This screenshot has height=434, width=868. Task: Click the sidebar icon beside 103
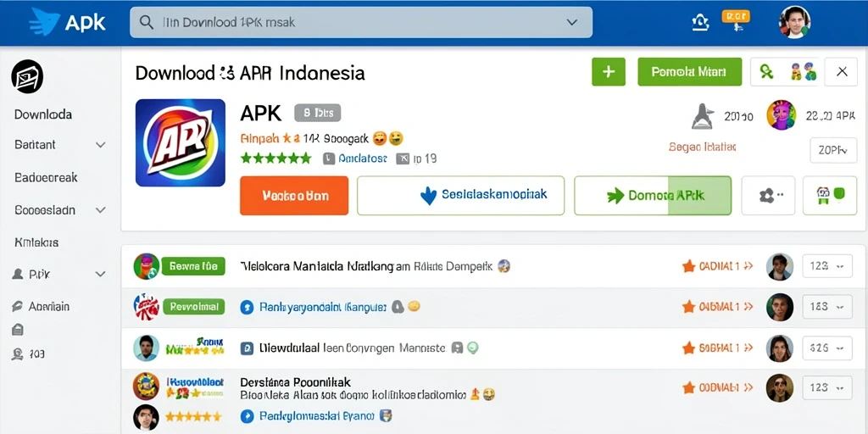pos(18,353)
